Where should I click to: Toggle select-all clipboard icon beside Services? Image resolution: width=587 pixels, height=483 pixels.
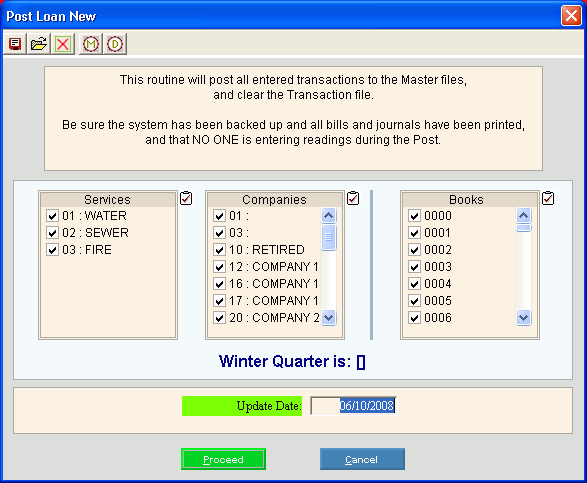tap(186, 198)
